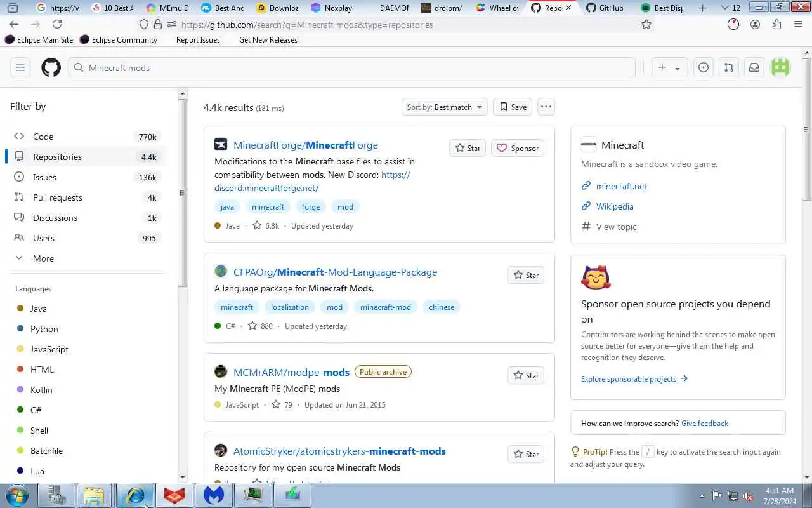This screenshot has height=508, width=812.
Task: Filter by JavaScript language
Action: coord(49,349)
